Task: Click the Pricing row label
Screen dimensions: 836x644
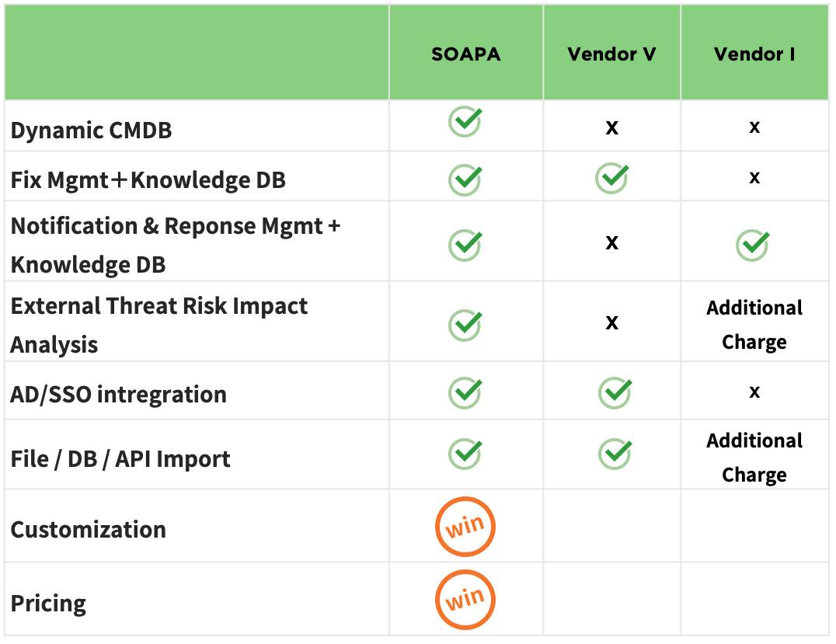Action: tap(48, 604)
